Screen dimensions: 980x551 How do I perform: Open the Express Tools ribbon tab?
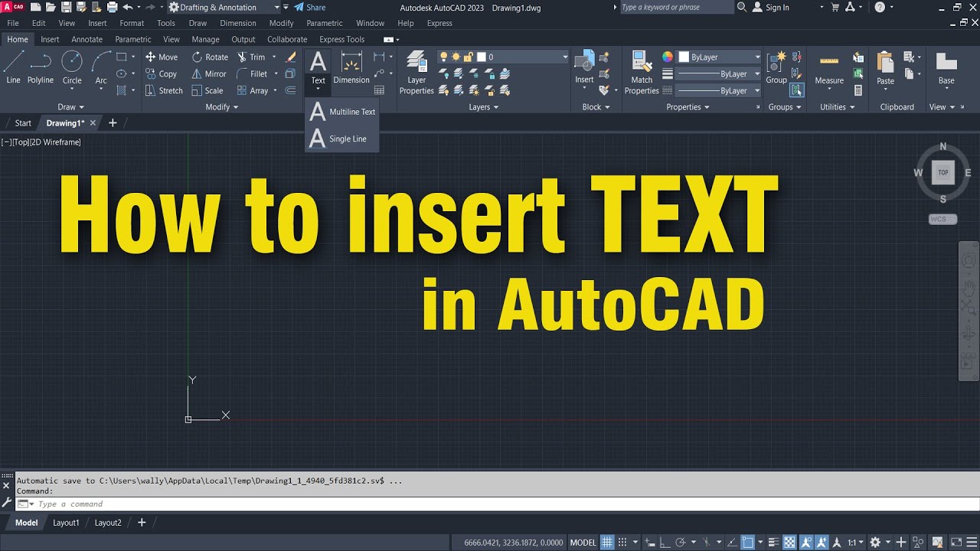[341, 39]
